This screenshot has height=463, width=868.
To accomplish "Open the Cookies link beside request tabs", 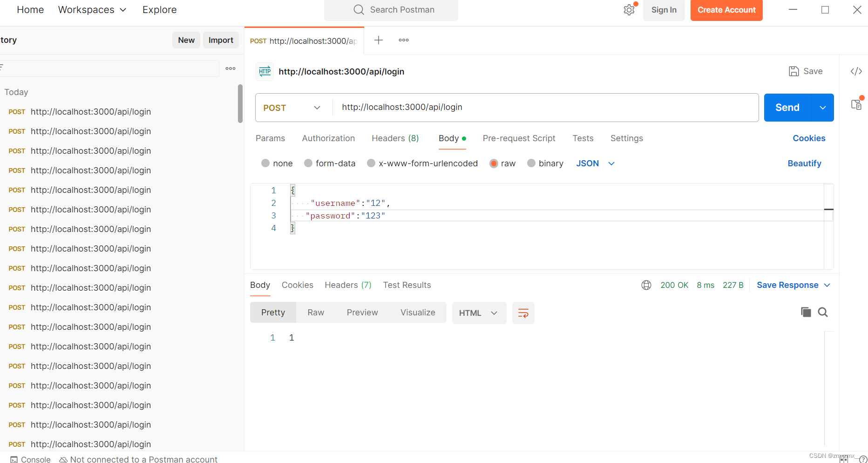I will tap(809, 138).
